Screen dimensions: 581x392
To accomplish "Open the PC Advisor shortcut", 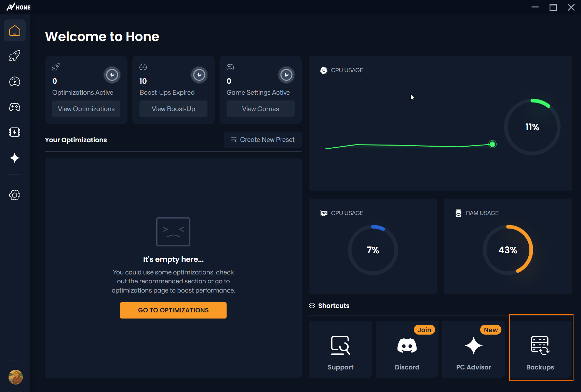I will pos(474,349).
